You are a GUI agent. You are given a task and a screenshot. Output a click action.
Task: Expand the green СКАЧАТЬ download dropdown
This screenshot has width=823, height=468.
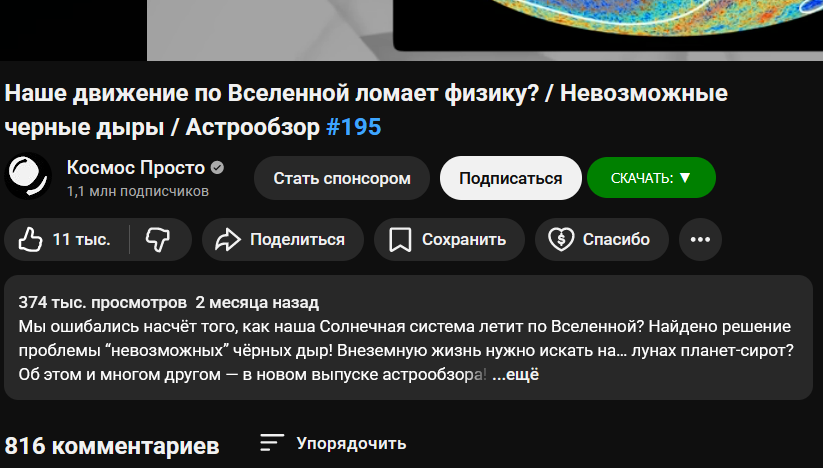coord(651,178)
